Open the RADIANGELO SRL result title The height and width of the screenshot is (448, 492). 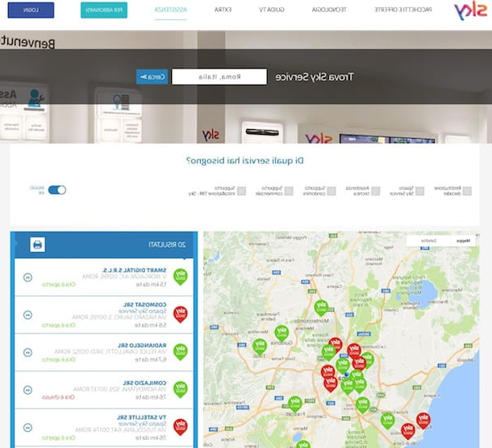[x=142, y=345]
